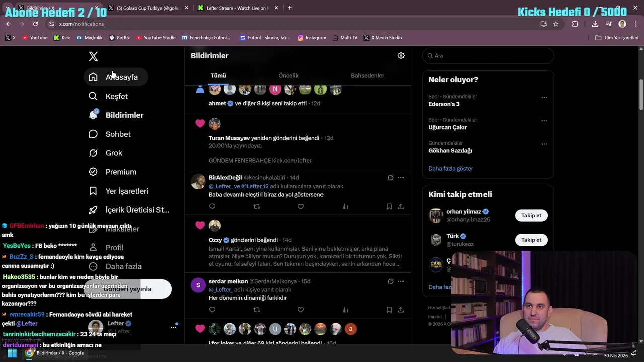Switch to Bahsedenler tab
The image size is (644, 362).
click(x=367, y=75)
